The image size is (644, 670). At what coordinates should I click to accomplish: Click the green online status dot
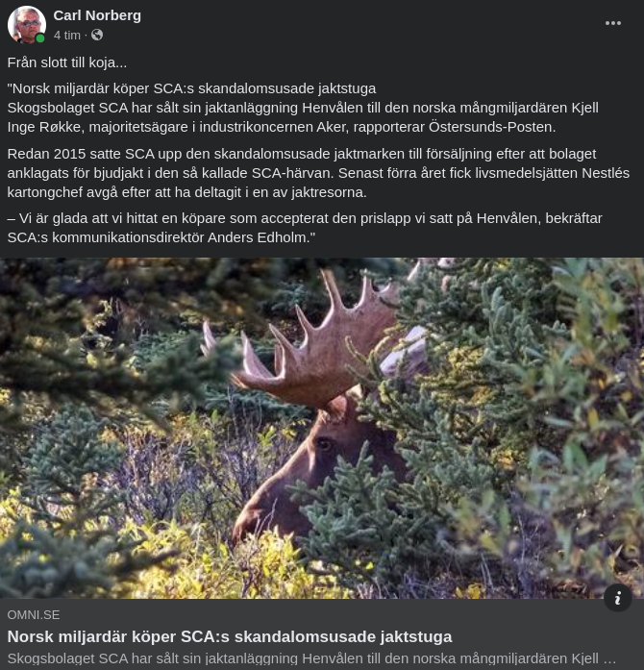(40, 39)
